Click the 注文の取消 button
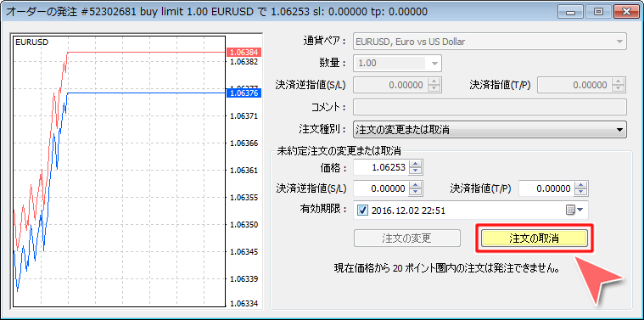Screen dimensions: 644x320 click(535, 239)
